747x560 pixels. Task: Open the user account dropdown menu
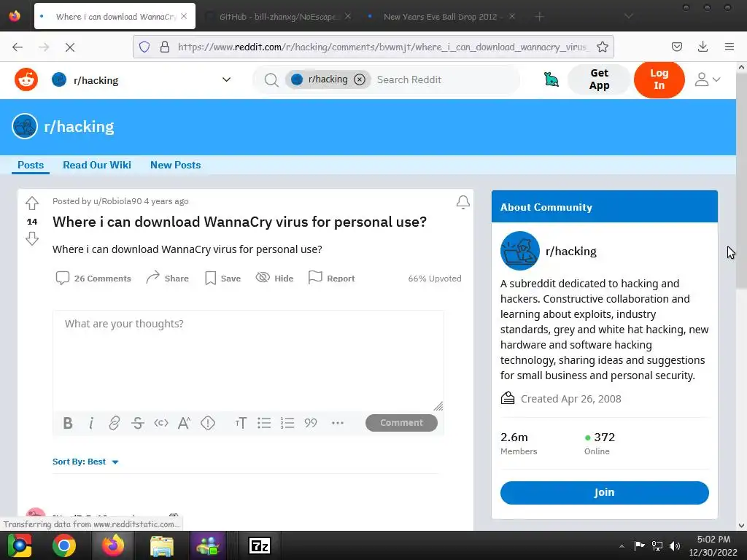707,79
